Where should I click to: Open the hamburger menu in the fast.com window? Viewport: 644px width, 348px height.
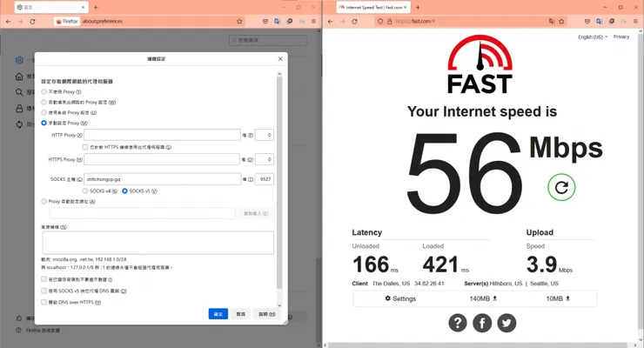pyautogui.click(x=635, y=22)
